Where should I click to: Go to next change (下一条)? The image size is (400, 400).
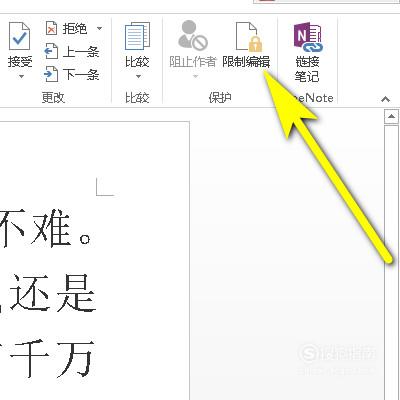pyautogui.click(x=72, y=74)
